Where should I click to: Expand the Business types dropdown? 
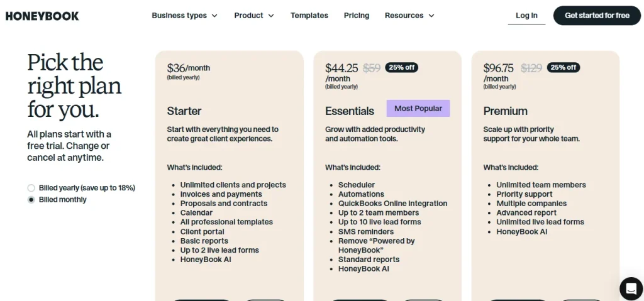(x=184, y=16)
